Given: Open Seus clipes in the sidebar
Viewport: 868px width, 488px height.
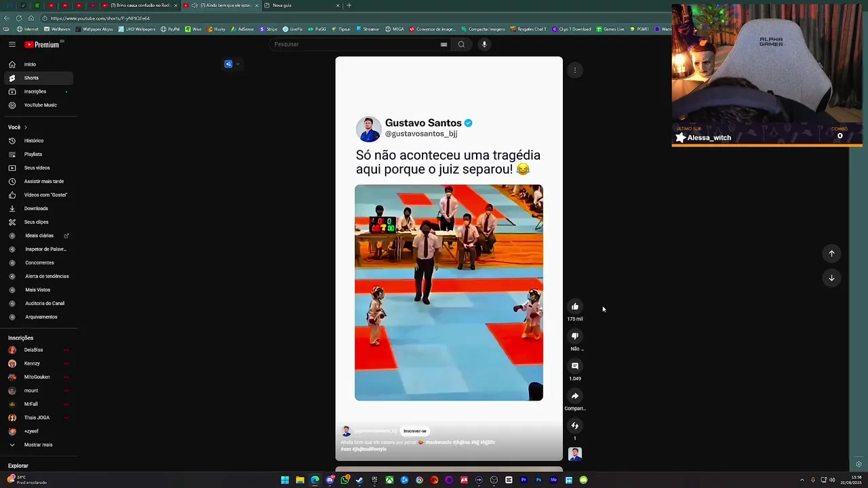Looking at the screenshot, I should pos(39,222).
